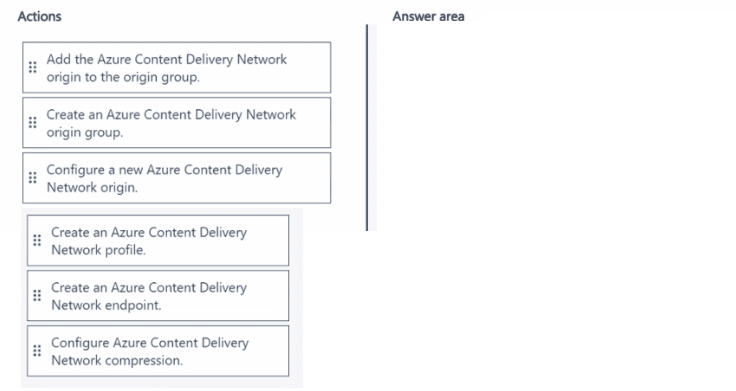
Task: Select the drag handle for 'Configure a new Azure Content Delivery Network origin'
Action: coord(32,178)
